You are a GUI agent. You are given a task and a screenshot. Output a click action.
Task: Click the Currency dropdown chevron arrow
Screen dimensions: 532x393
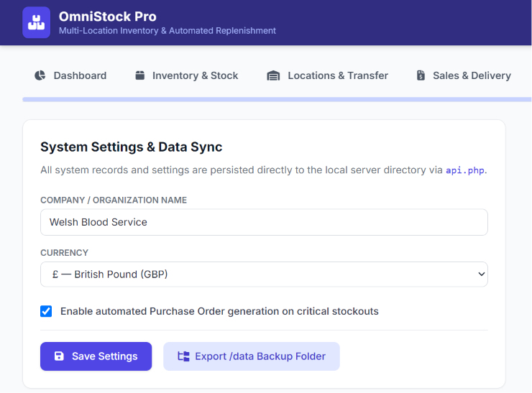click(x=481, y=274)
